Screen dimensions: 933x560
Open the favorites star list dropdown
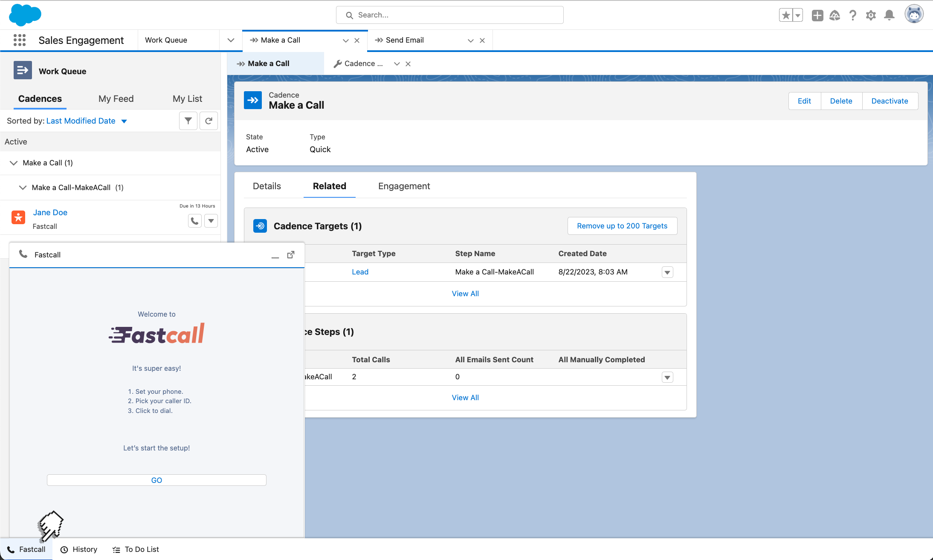coord(797,15)
